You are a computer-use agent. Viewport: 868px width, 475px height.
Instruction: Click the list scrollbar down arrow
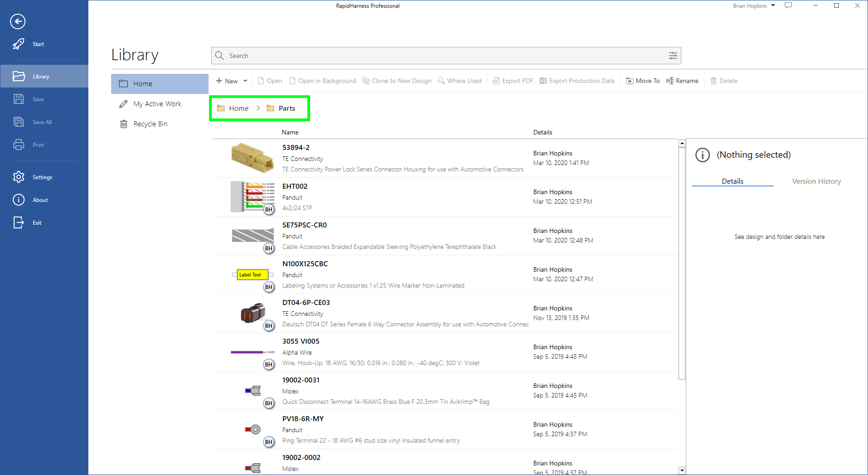point(682,470)
